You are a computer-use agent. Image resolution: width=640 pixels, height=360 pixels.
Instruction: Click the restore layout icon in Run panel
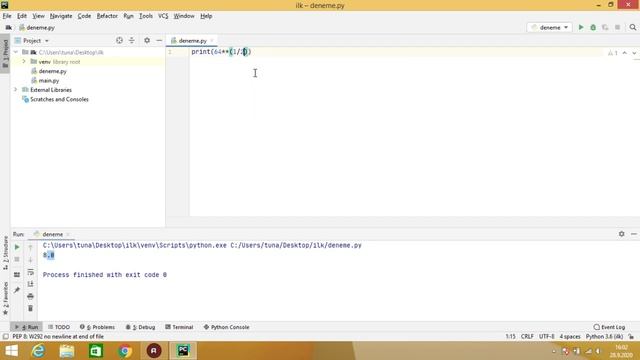point(17,275)
